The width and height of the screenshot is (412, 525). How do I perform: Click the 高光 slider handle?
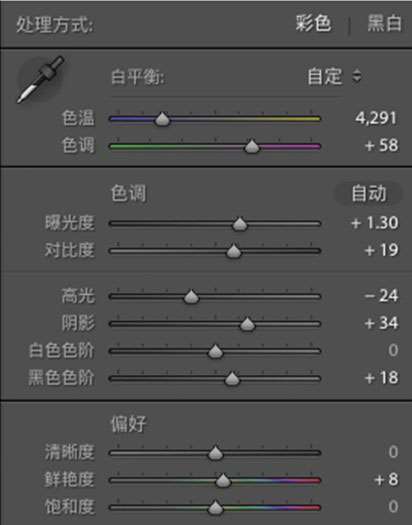(x=191, y=297)
